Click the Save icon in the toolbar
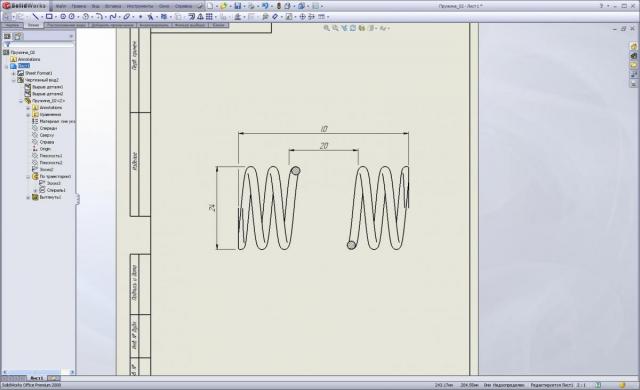Screen dimensions: 640x390 pyautogui.click(x=238, y=6)
